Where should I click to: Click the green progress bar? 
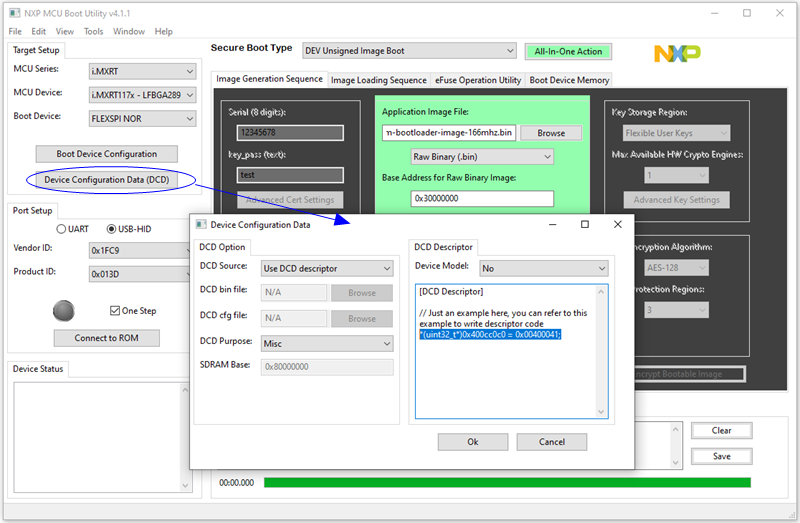pyautogui.click(x=507, y=483)
